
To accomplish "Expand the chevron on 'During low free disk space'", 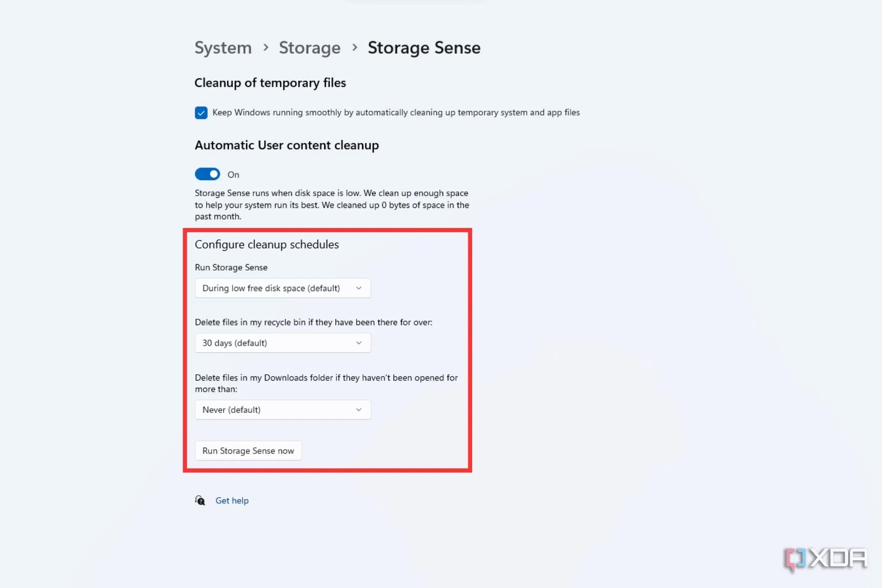I will pos(359,288).
